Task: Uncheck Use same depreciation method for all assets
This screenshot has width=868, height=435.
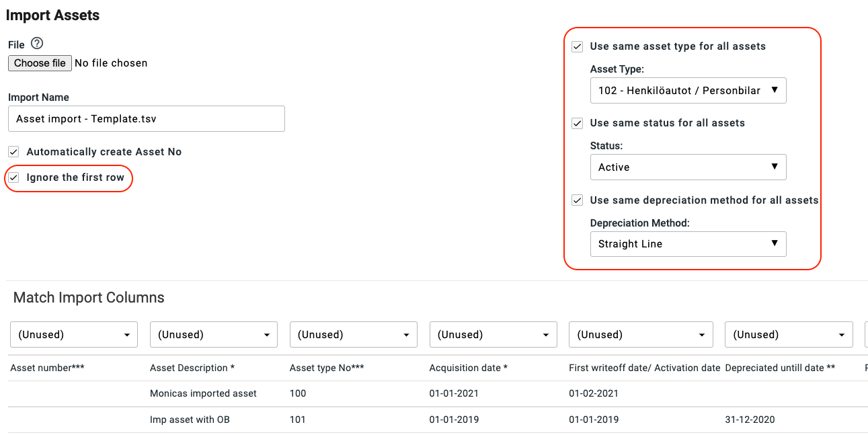Action: click(577, 200)
